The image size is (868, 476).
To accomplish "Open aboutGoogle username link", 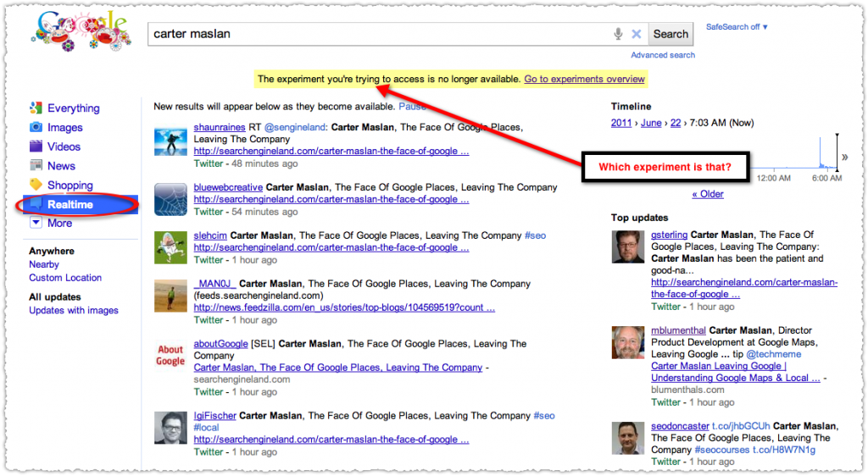I will (x=221, y=344).
